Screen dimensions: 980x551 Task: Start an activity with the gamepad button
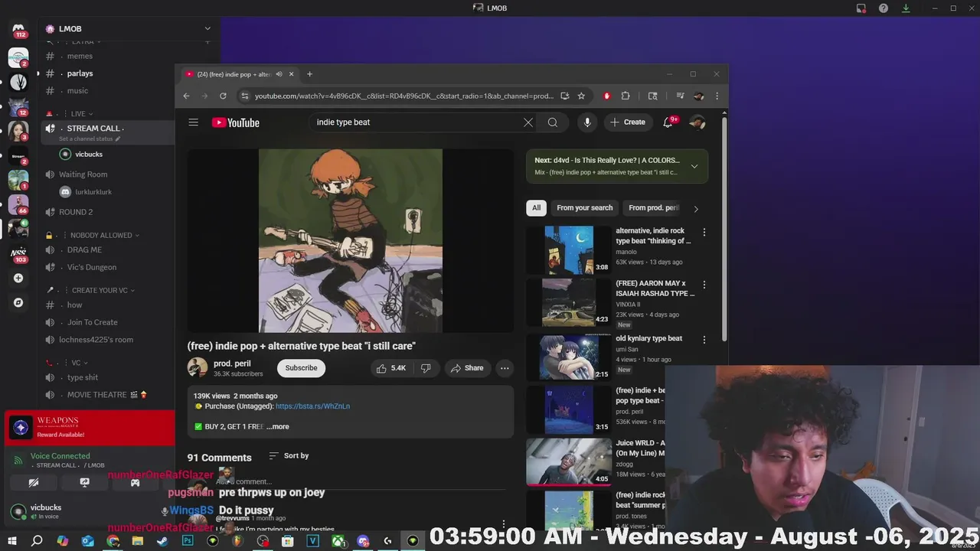coord(135,483)
